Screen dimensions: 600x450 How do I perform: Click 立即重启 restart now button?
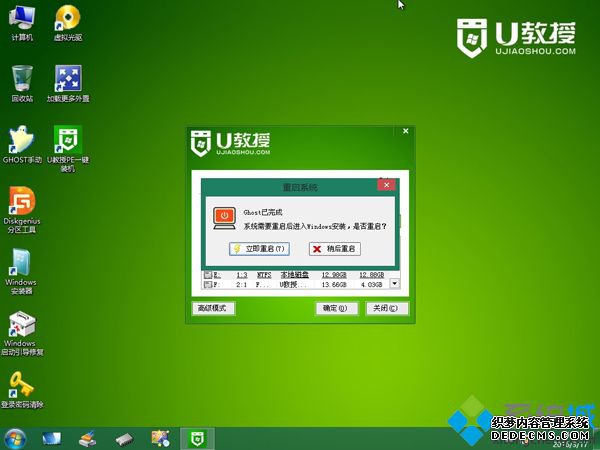259,249
